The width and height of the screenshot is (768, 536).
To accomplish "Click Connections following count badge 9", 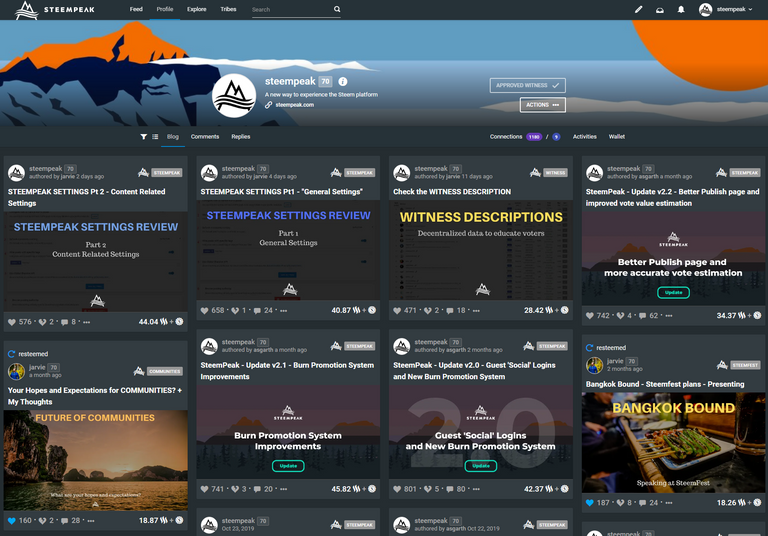I will (x=556, y=137).
